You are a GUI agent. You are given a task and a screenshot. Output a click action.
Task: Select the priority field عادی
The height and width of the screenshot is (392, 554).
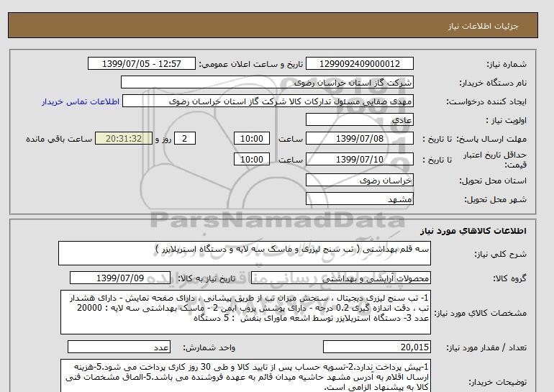pos(359,119)
